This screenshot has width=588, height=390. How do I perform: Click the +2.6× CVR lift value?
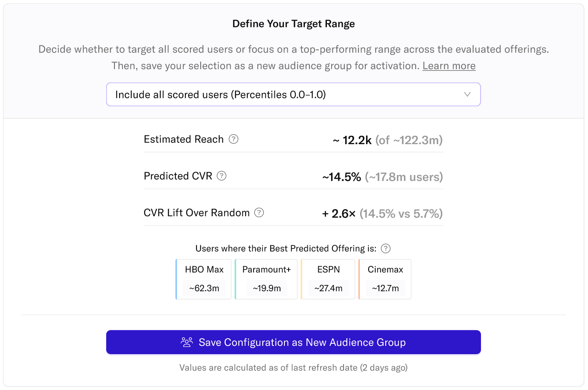(339, 214)
